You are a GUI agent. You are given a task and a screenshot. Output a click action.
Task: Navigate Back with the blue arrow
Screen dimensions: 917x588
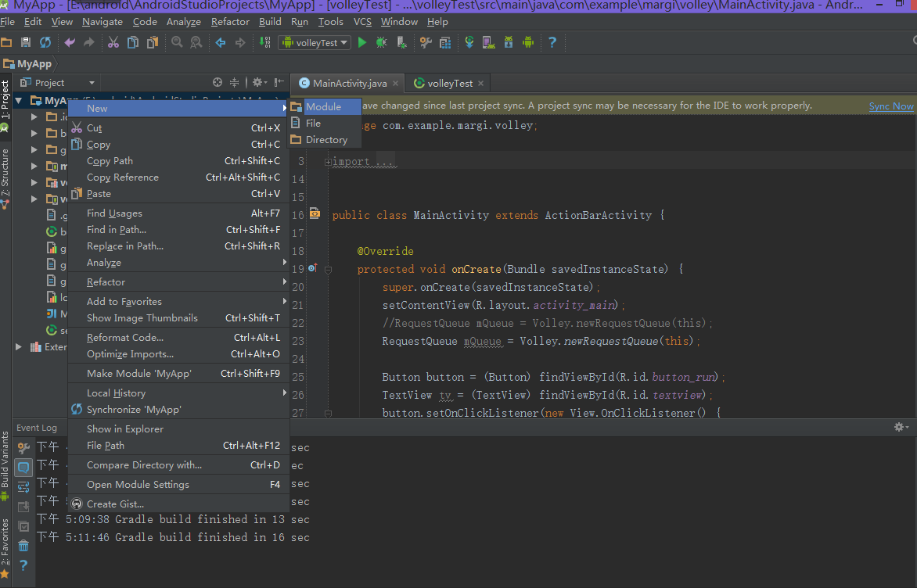tap(221, 42)
